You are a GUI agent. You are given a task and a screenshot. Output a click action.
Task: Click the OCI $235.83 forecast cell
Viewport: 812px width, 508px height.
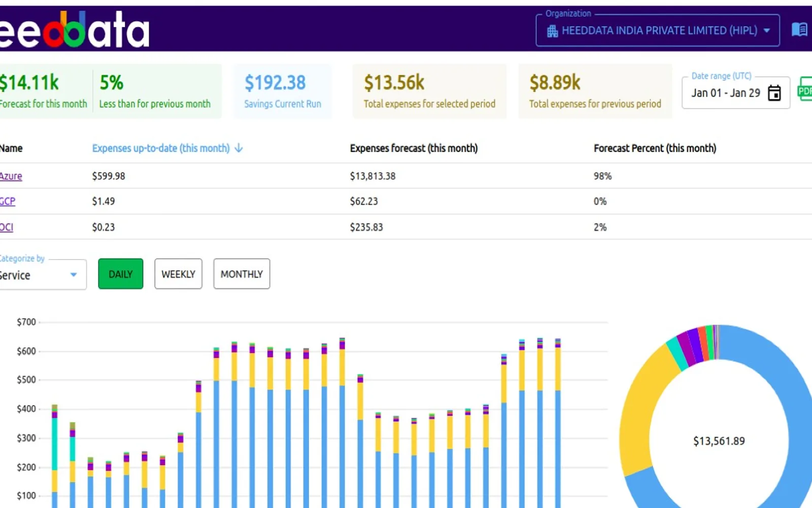coord(366,227)
